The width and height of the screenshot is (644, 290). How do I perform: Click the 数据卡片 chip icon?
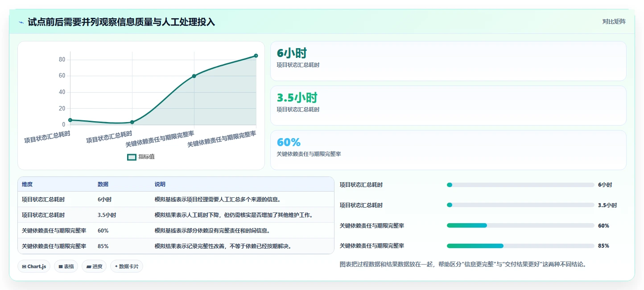(x=116, y=266)
